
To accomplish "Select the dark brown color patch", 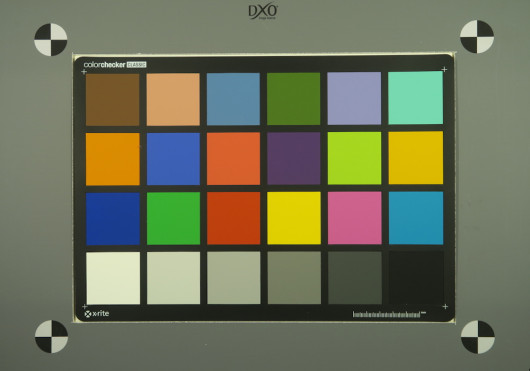I will pos(113,100).
